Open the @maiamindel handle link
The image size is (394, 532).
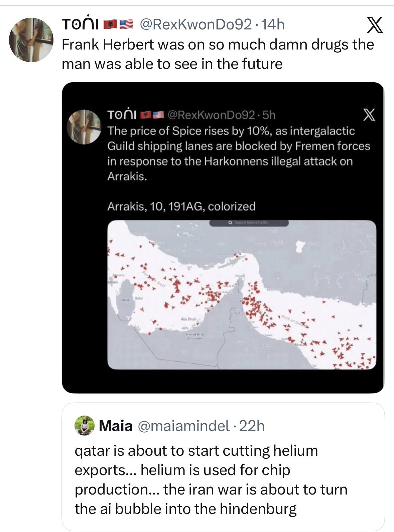pyautogui.click(x=183, y=426)
